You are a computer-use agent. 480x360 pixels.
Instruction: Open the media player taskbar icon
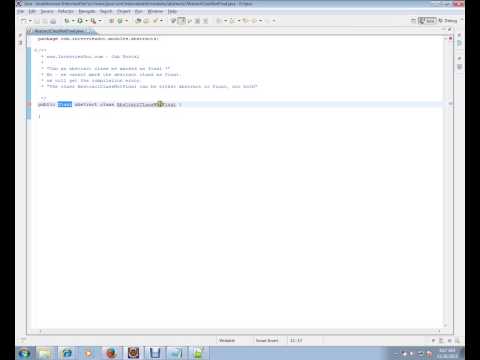[x=89, y=353]
